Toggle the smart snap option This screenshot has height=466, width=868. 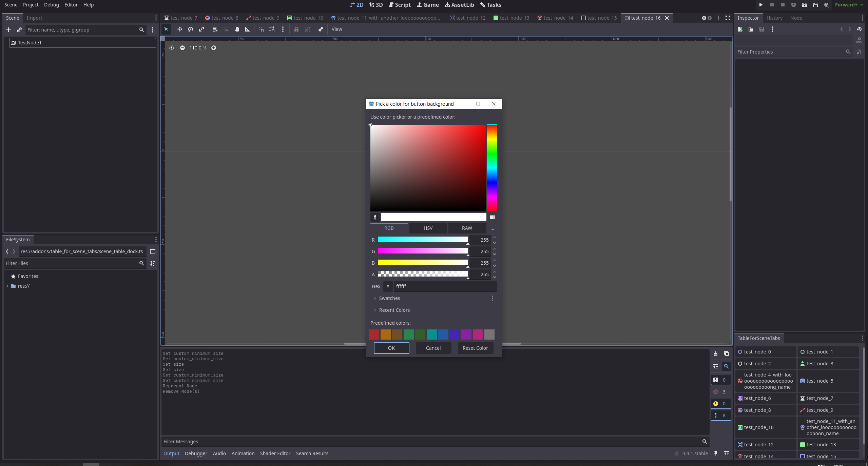(x=261, y=29)
